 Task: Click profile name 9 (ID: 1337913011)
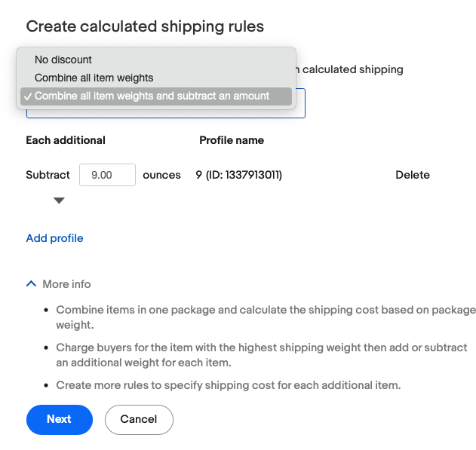tap(238, 175)
